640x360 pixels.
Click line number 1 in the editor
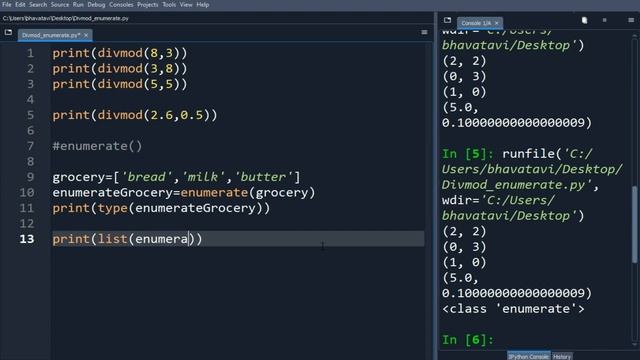[30, 53]
